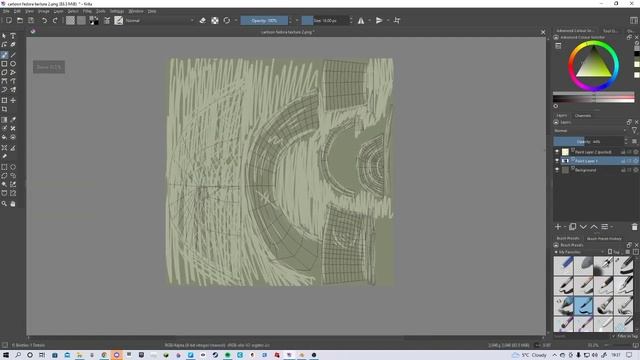Select the Move tool
Screen dimensions: 640x360
(13, 100)
